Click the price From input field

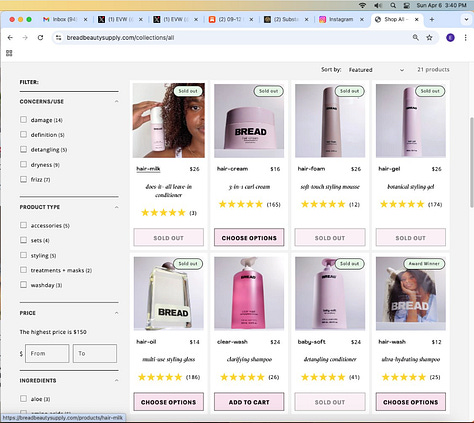[x=47, y=353]
